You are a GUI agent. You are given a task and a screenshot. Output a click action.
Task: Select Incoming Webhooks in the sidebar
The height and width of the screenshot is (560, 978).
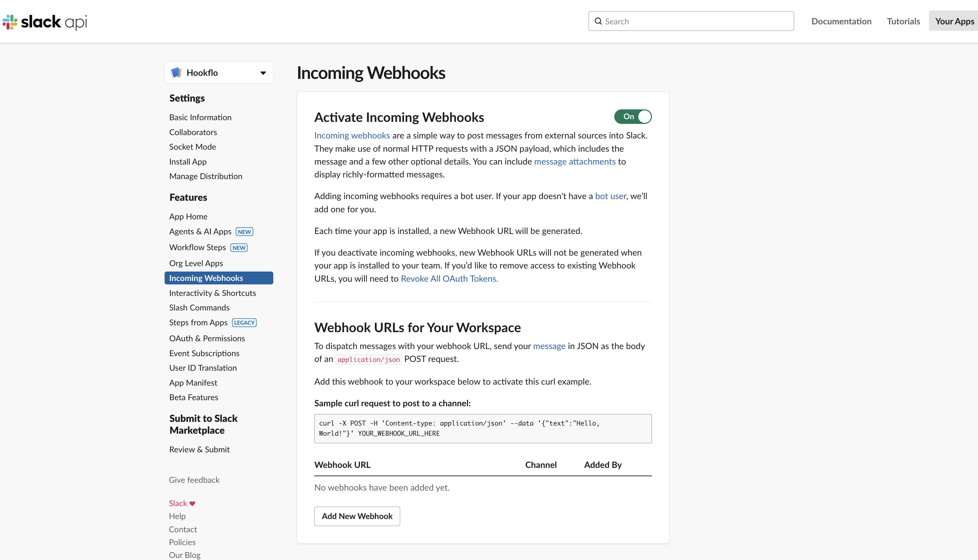point(206,278)
